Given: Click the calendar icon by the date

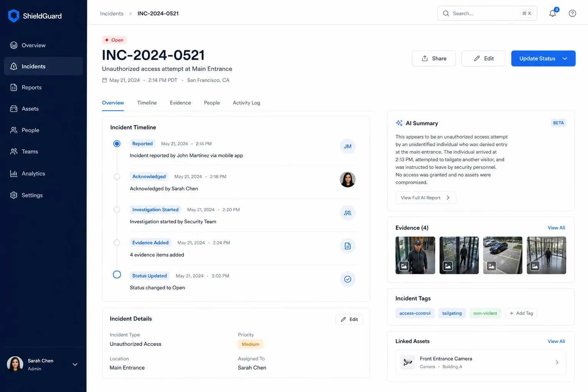Looking at the screenshot, I should [105, 80].
